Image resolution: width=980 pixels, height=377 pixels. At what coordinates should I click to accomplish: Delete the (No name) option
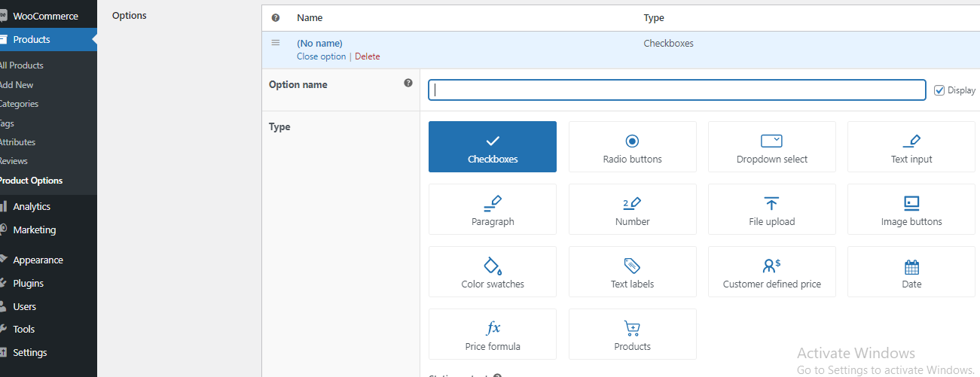tap(367, 56)
